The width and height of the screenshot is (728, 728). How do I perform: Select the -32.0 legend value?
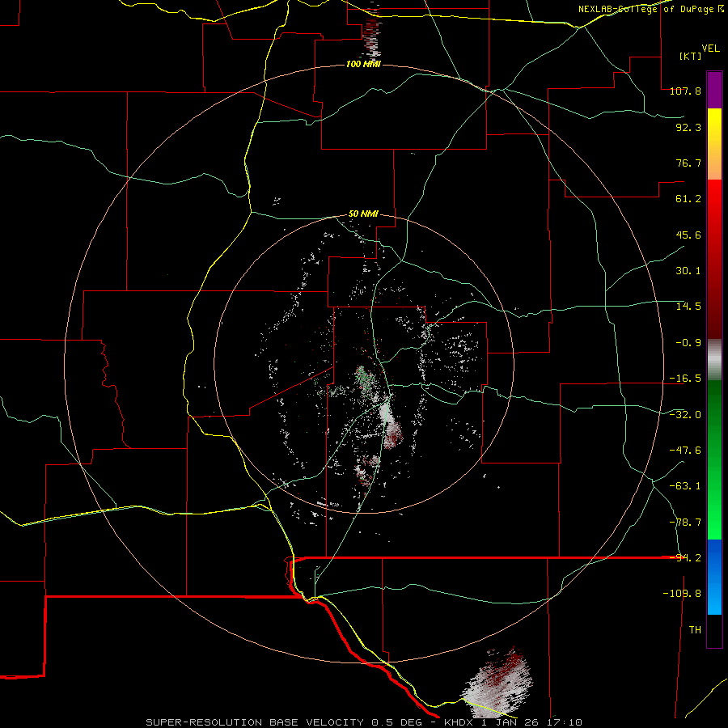click(x=685, y=415)
